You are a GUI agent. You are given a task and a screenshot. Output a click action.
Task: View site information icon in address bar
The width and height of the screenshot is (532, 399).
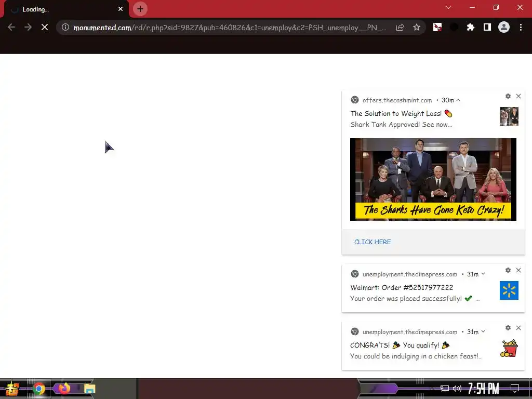pos(65,27)
